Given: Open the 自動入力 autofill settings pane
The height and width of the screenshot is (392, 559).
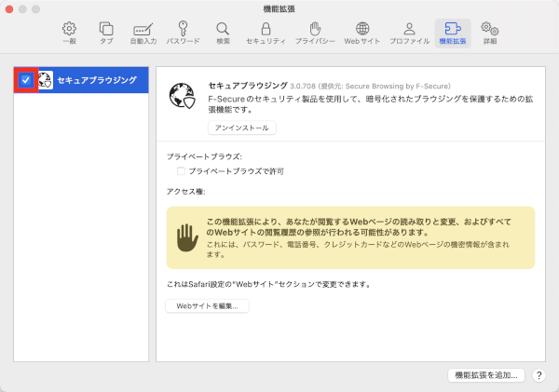Looking at the screenshot, I should [x=143, y=34].
